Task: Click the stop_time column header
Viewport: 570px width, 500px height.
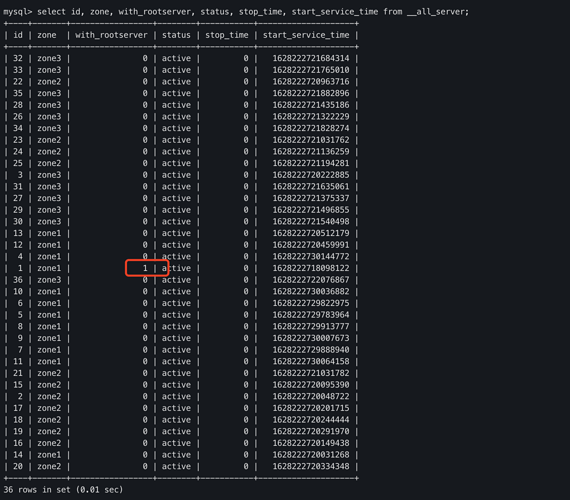Action: (x=227, y=35)
